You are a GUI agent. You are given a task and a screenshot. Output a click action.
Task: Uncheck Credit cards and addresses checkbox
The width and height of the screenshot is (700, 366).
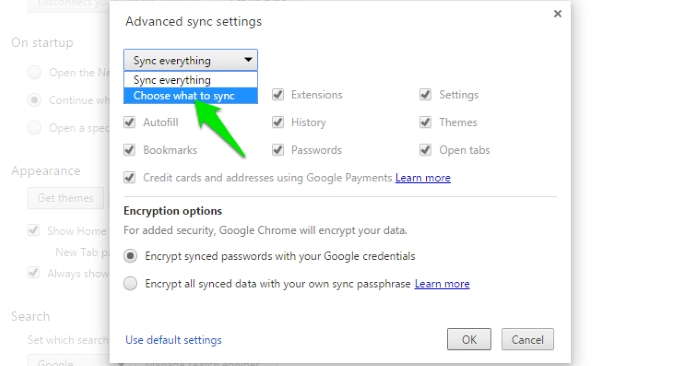[x=129, y=178]
